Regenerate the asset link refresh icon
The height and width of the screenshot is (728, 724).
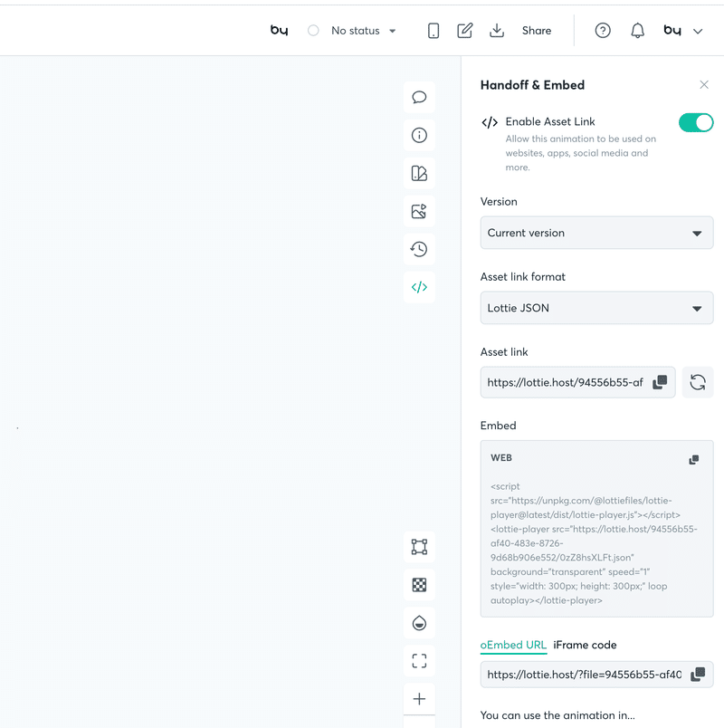coord(698,382)
